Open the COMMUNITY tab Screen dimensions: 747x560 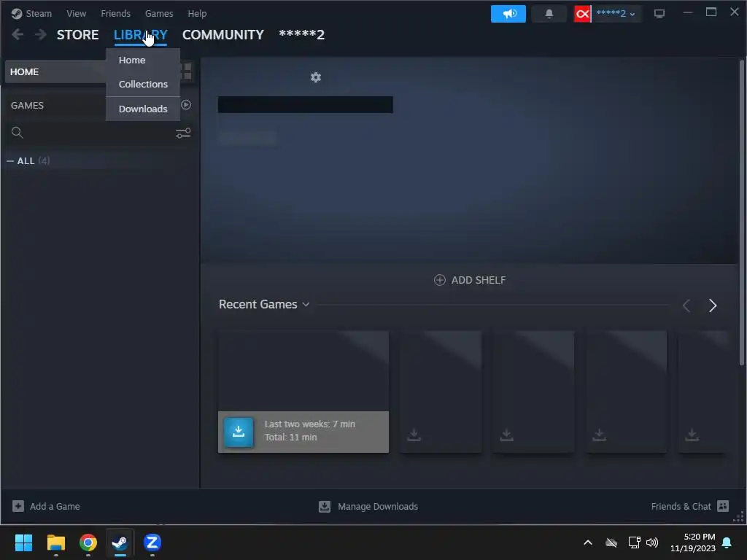[223, 35]
